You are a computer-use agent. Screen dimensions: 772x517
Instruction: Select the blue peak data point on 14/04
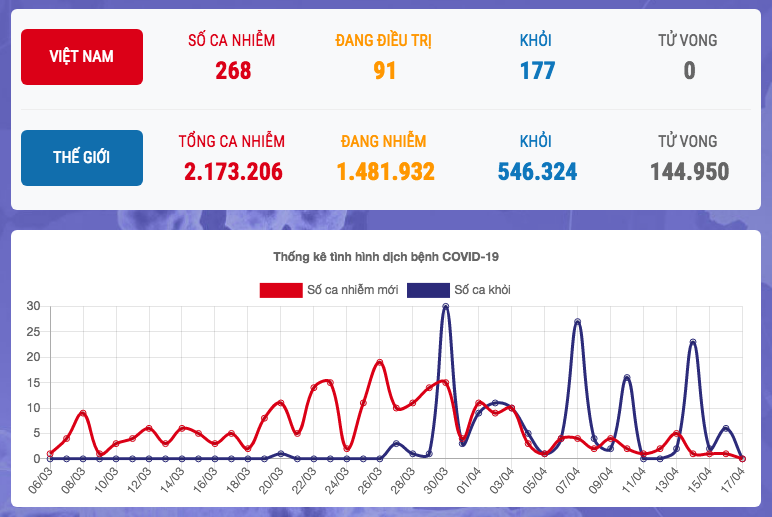(x=693, y=342)
